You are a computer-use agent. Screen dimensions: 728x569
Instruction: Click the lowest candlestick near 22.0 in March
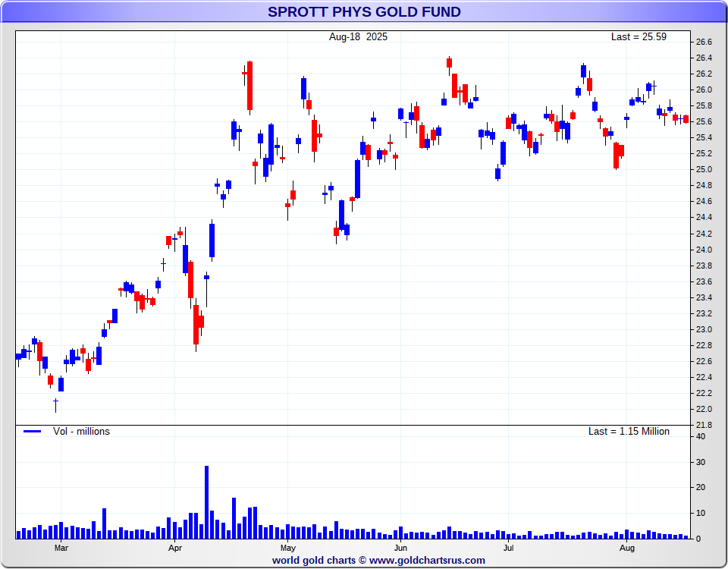click(55, 405)
